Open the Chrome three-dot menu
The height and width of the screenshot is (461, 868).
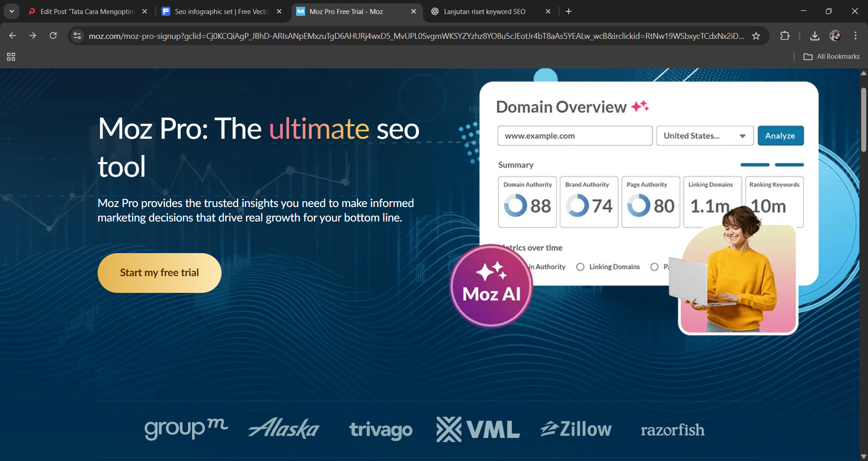coord(855,36)
